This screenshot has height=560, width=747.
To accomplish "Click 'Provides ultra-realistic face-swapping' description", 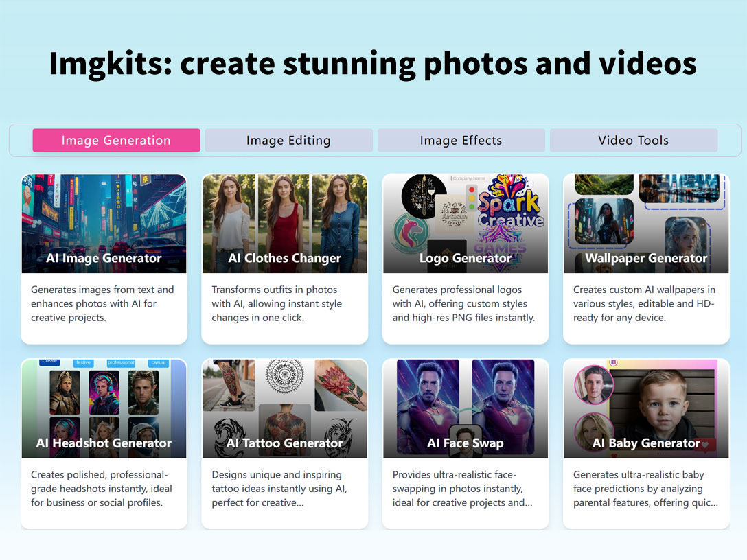I will coord(462,489).
